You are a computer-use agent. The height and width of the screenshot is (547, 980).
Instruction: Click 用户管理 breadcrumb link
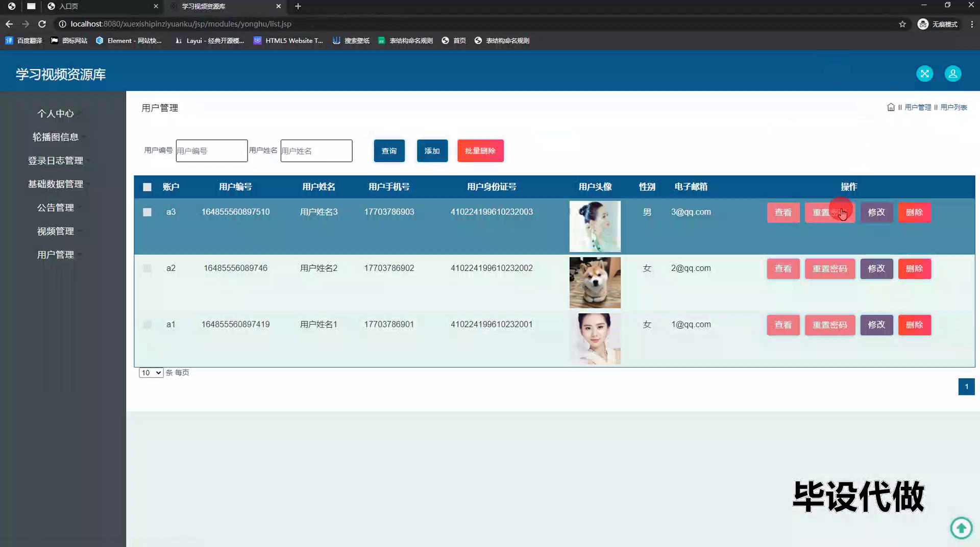918,107
